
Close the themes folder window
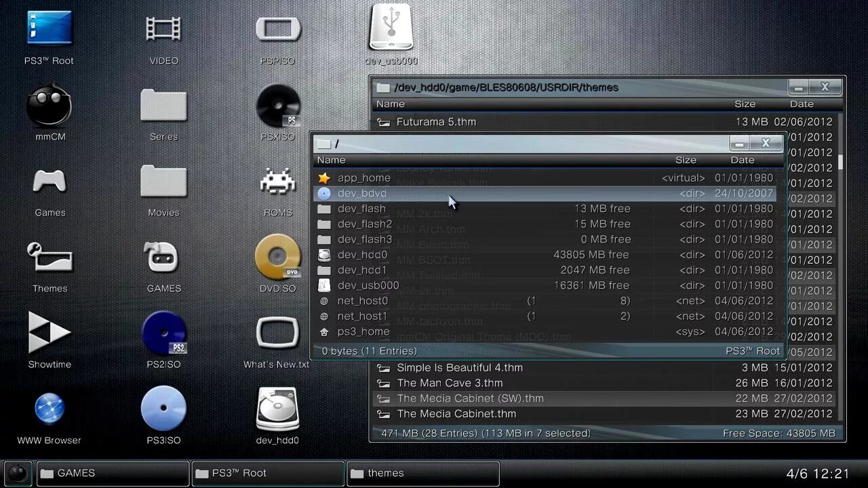[x=825, y=87]
